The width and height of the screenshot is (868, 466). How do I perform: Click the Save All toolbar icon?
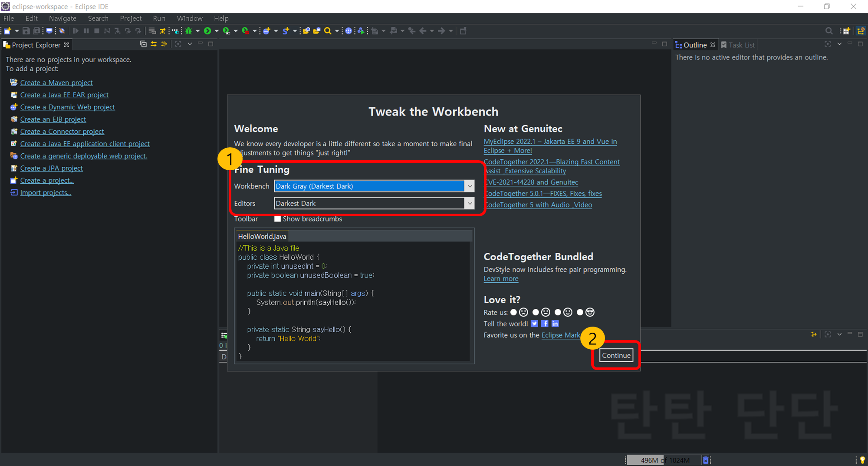[37, 31]
